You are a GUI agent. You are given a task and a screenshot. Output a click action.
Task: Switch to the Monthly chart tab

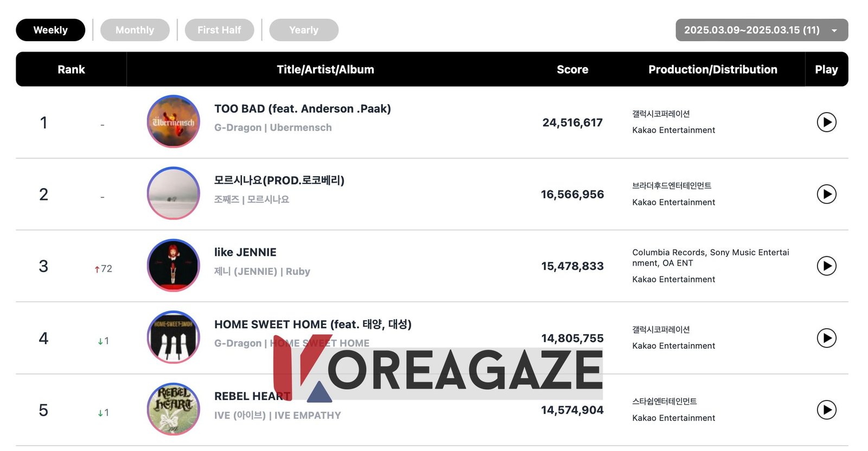click(135, 30)
